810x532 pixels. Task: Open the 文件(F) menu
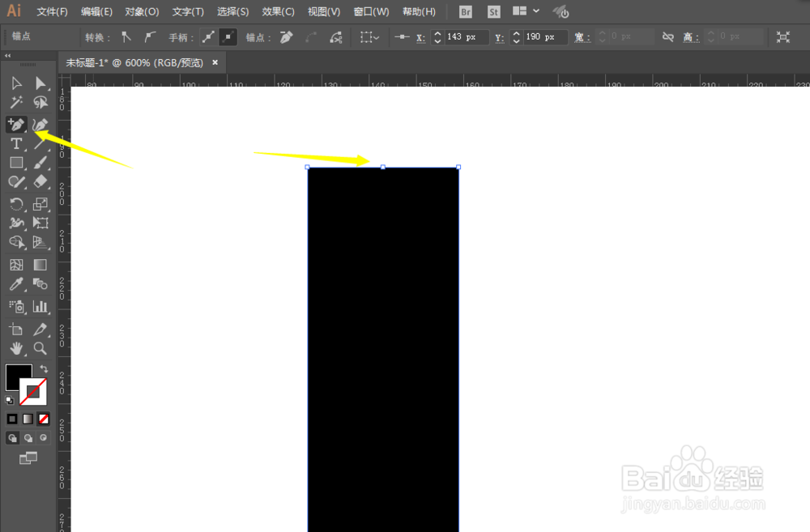(52, 11)
